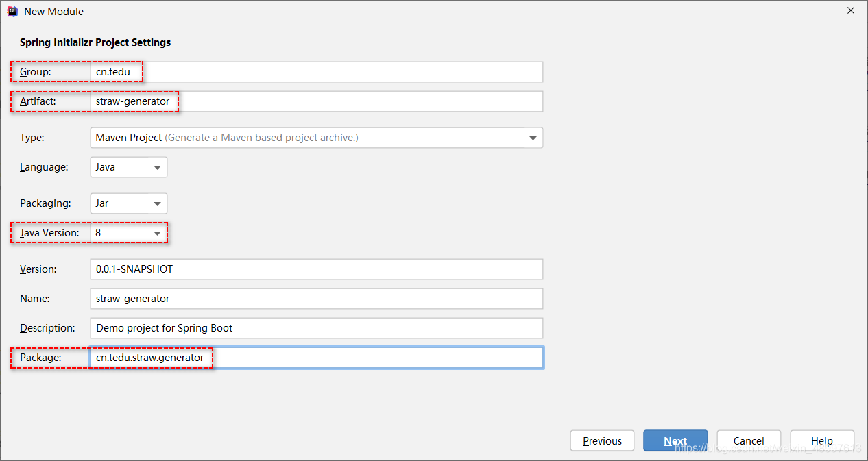Go to the next step with Next
This screenshot has width=868, height=461.
(675, 440)
